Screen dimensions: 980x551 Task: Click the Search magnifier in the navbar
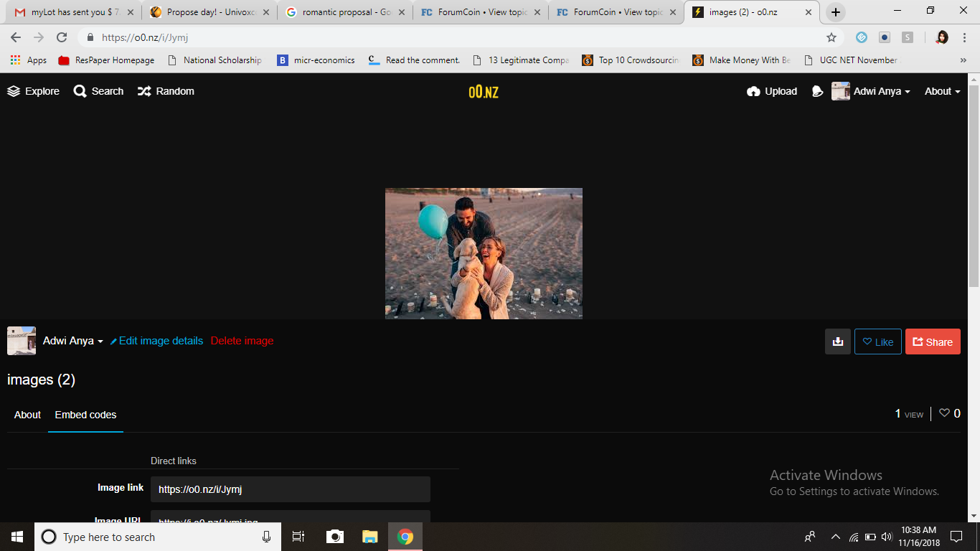click(x=80, y=91)
